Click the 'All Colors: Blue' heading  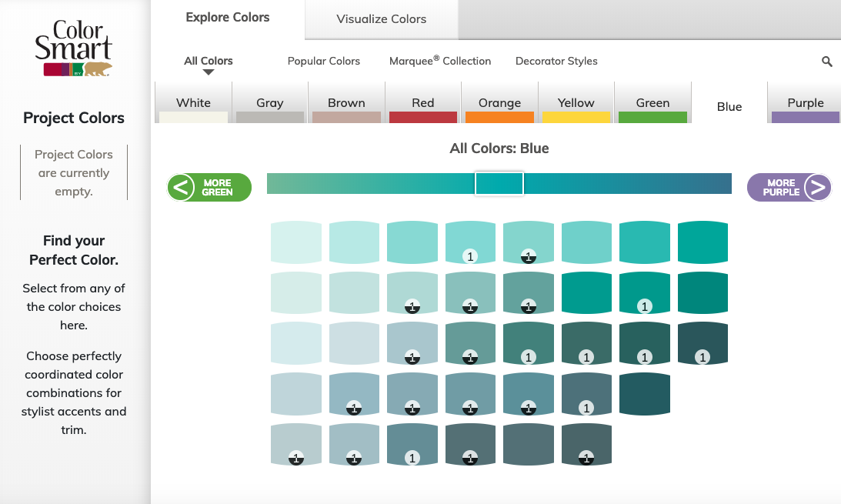[x=499, y=149]
